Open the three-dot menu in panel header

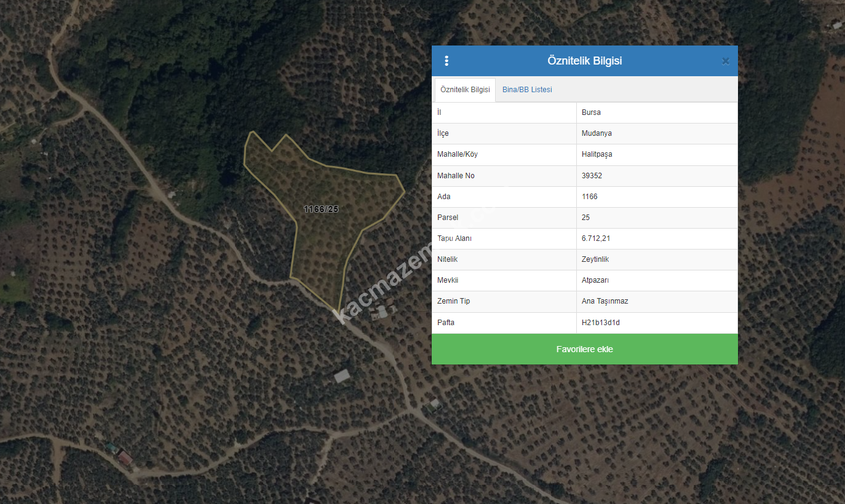click(x=446, y=61)
